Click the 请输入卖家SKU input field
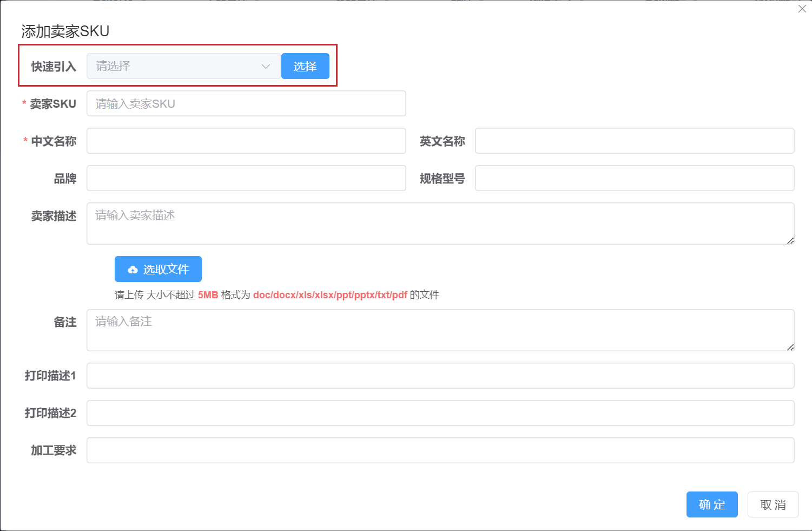Image resolution: width=812 pixels, height=531 pixels. 246,103
